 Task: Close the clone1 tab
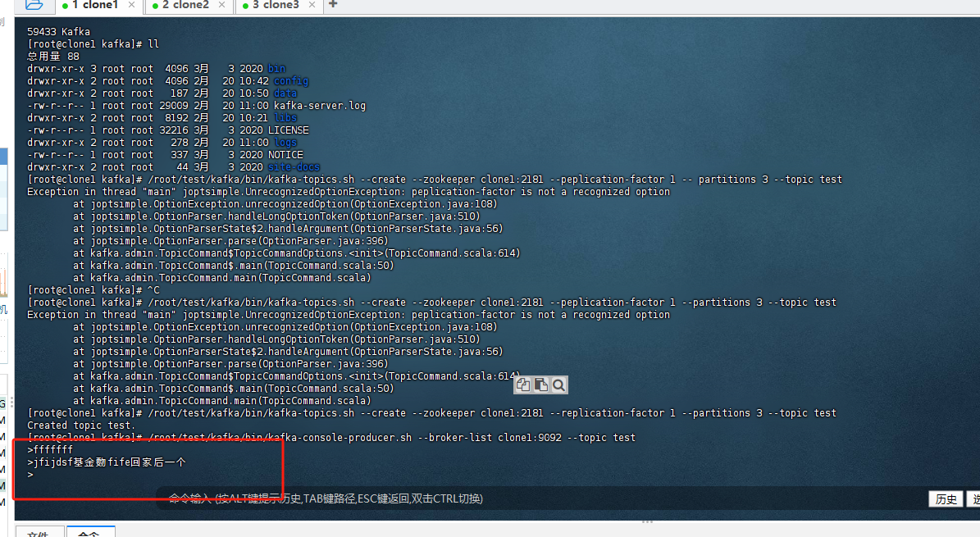131,5
